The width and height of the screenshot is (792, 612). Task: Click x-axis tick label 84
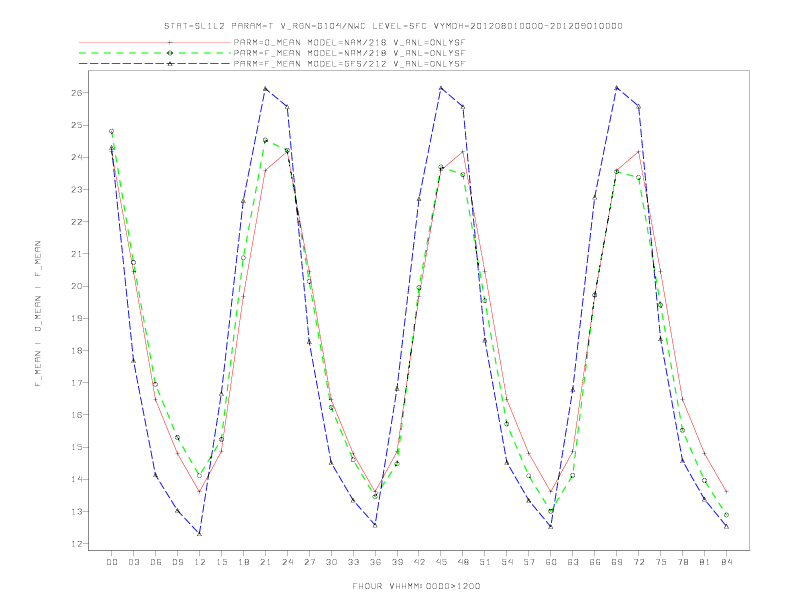tap(726, 562)
